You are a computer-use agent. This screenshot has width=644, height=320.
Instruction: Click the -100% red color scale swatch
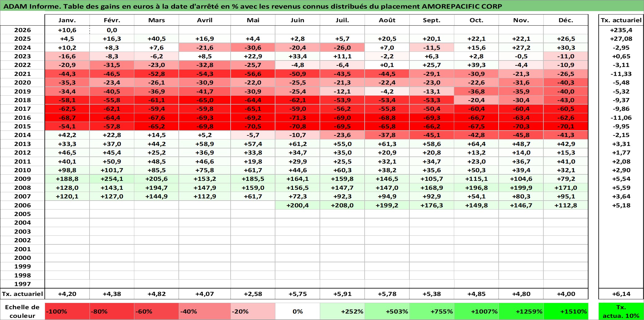(x=67, y=311)
